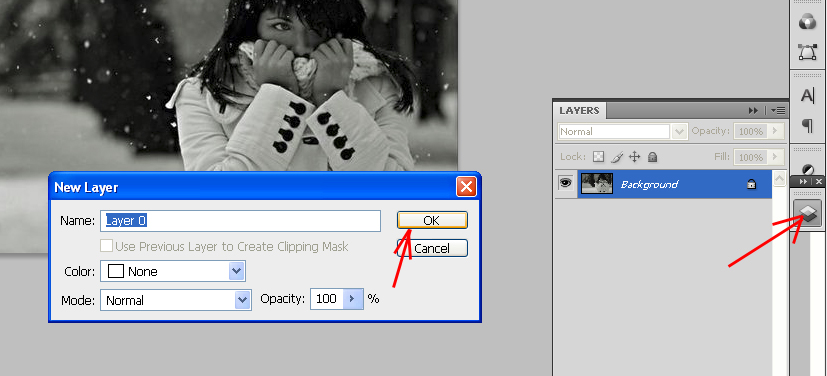This screenshot has height=376, width=827.
Task: Confirm the New Layer dialog with OK
Action: pyautogui.click(x=432, y=220)
